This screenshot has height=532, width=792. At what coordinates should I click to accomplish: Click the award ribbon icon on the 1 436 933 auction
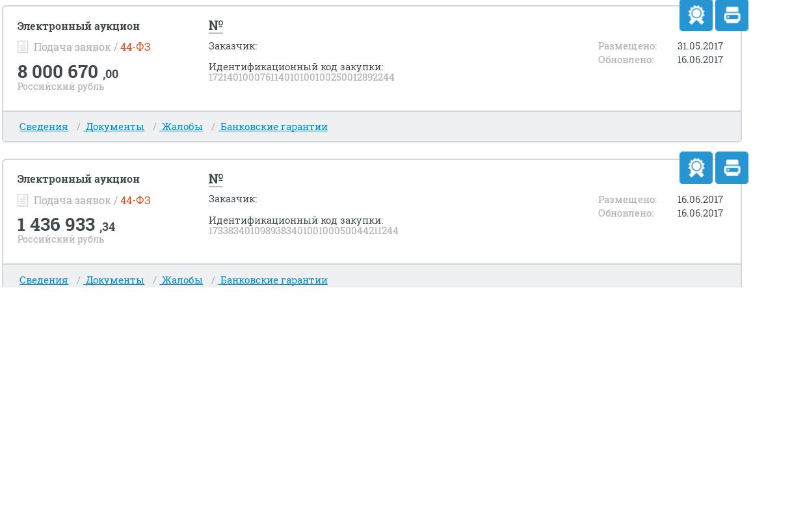click(696, 168)
